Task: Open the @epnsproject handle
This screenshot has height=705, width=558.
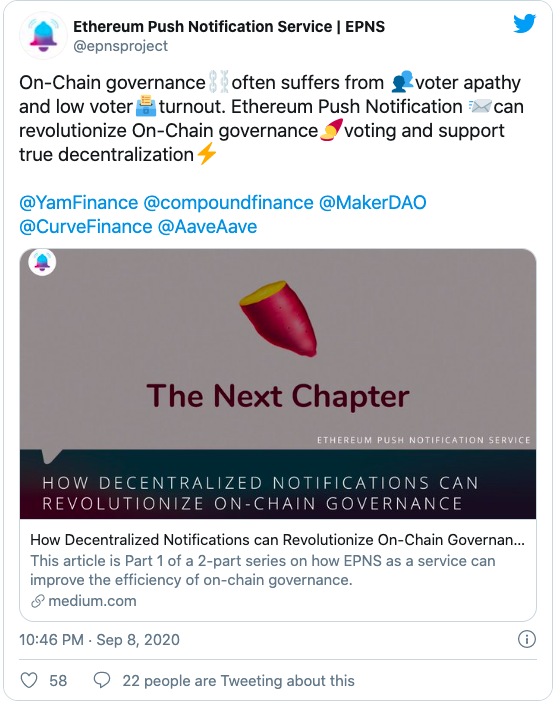Action: (121, 46)
